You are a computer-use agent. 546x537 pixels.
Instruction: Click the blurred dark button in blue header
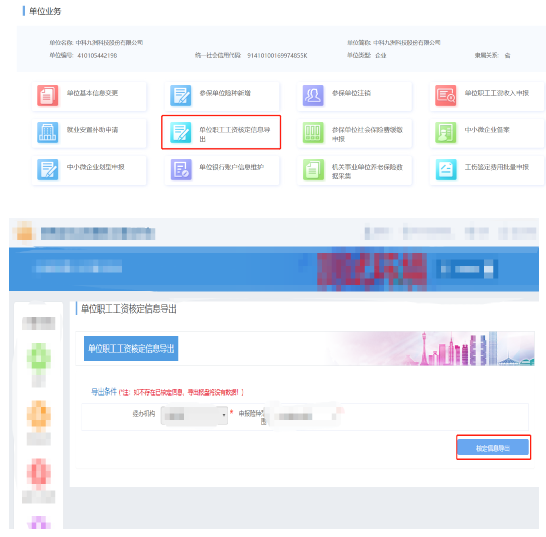(x=467, y=269)
